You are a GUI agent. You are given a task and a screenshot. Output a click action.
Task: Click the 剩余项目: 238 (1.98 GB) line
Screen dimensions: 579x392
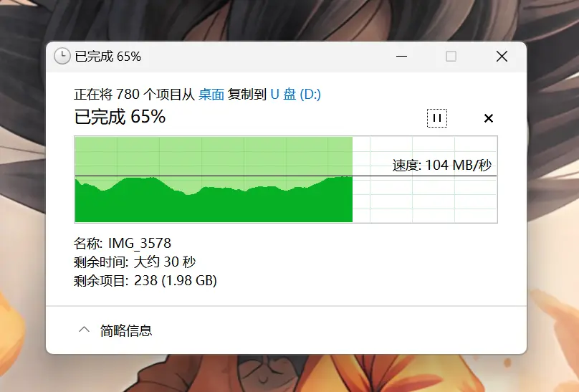click(145, 281)
